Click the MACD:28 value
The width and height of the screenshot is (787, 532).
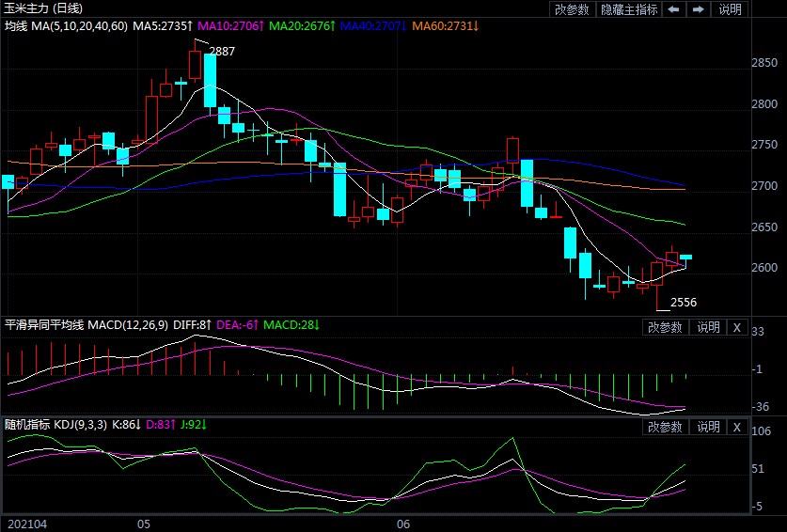coord(291,324)
